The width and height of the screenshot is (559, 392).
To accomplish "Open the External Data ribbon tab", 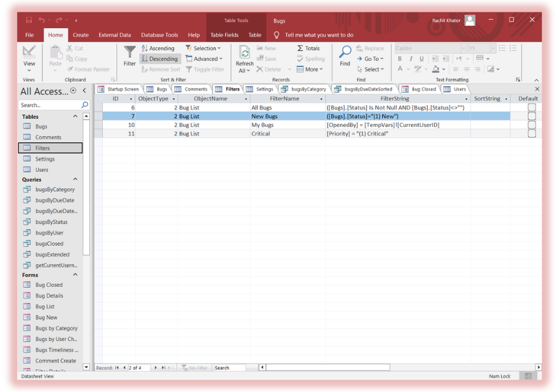I will (115, 35).
